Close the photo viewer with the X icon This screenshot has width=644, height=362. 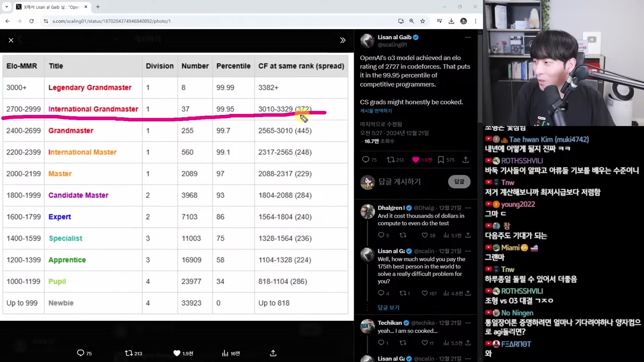pyautogui.click(x=11, y=40)
